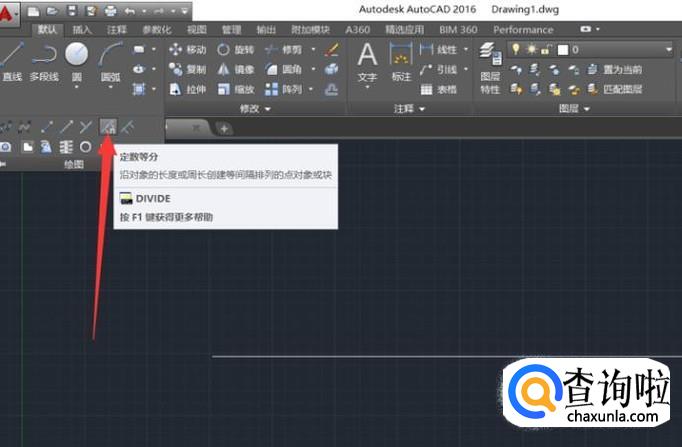Click the Trim (修剪) tool
The height and width of the screenshot is (447, 682).
[x=283, y=50]
